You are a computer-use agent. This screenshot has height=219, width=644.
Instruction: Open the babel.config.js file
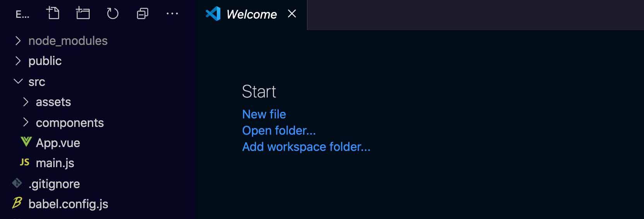68,204
